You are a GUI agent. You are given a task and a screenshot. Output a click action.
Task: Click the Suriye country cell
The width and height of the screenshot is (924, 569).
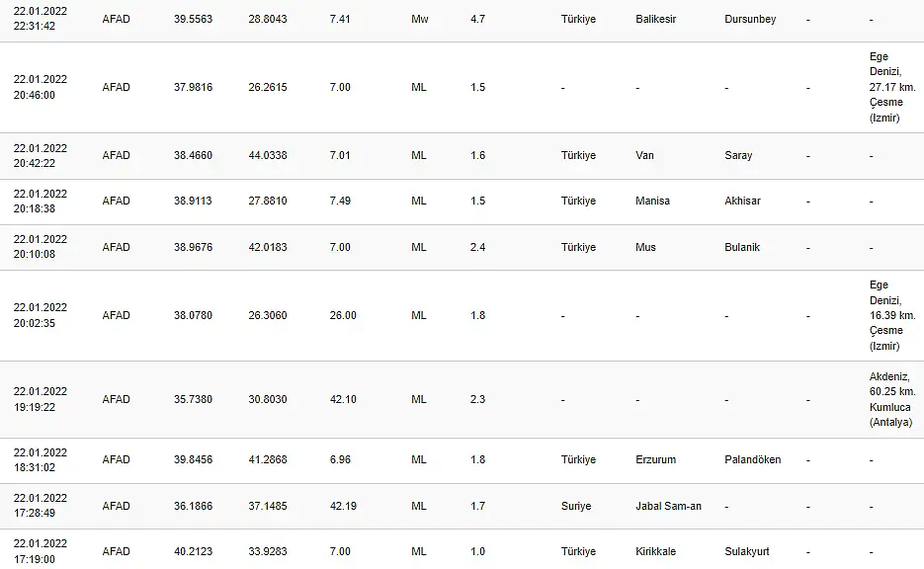[576, 506]
